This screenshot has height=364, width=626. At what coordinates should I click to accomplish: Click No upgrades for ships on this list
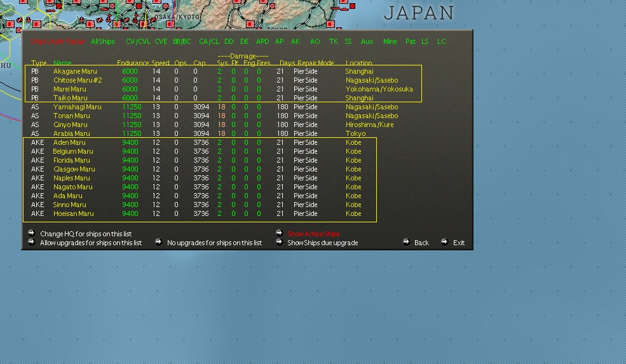[214, 243]
